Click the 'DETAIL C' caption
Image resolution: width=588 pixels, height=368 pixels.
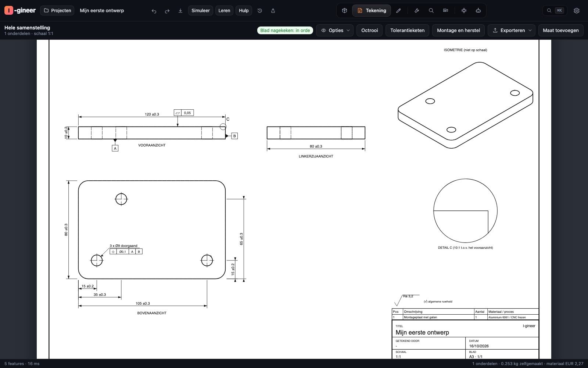pos(465,248)
